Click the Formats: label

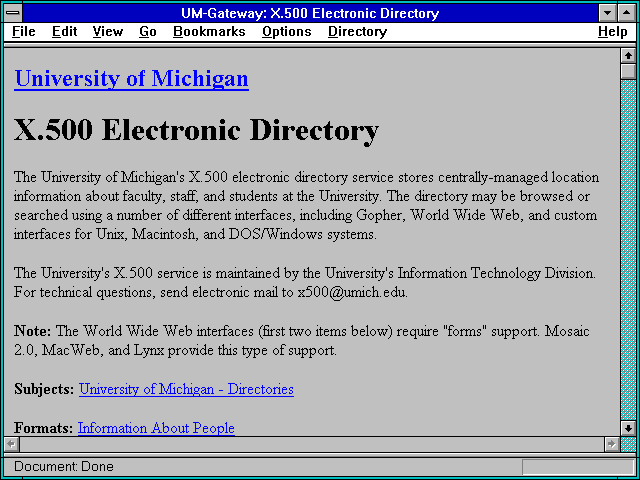43,428
